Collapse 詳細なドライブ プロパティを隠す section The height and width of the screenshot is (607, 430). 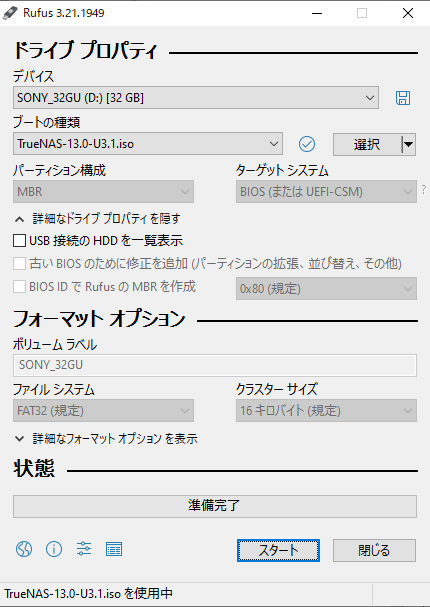(98, 219)
